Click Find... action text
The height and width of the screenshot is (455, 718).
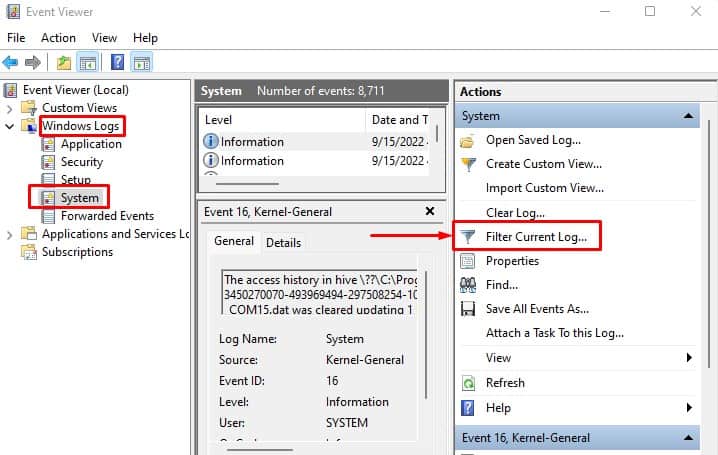coord(502,285)
